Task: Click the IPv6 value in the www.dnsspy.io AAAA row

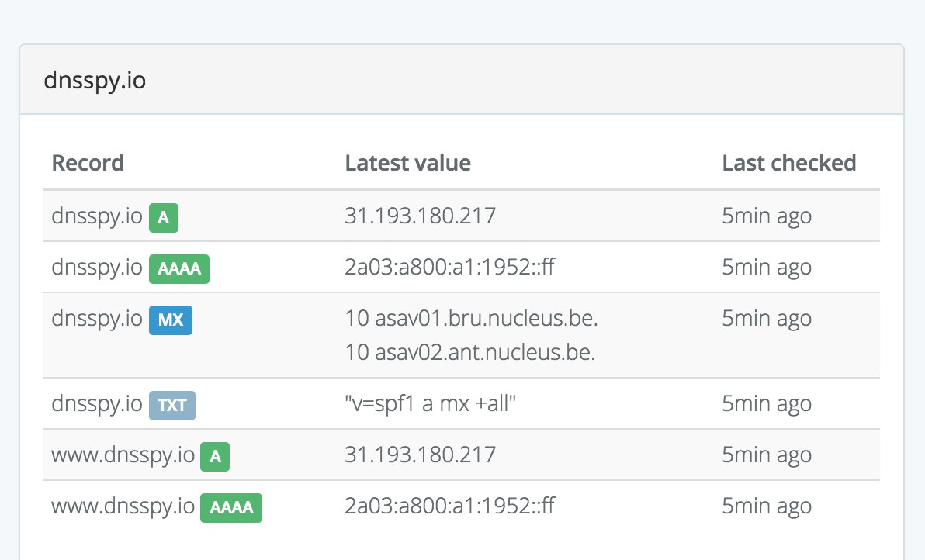Action: coord(450,506)
